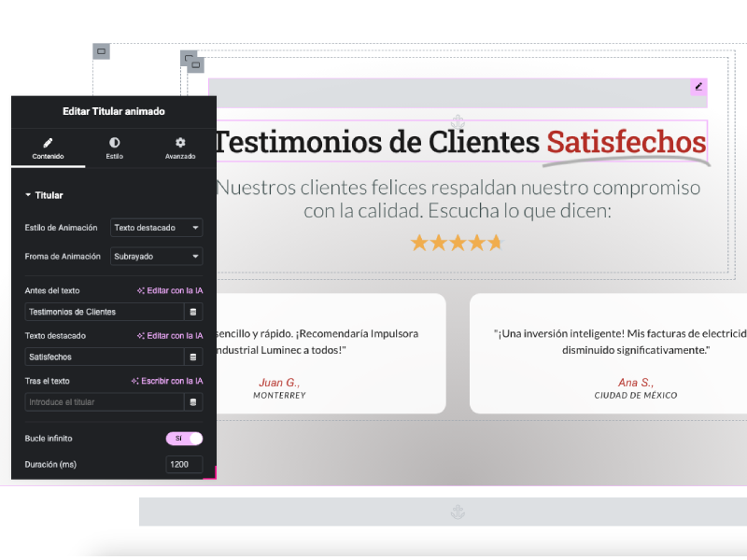Select the Testimonios de Clientes Satisfechos headline

click(x=461, y=142)
